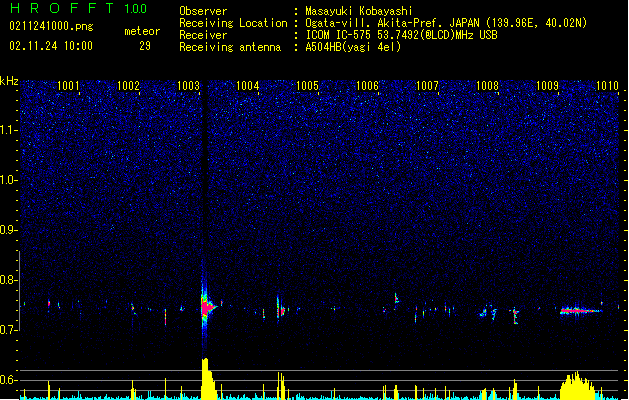The width and height of the screenshot is (629, 400).
Task: Click the large meteor echo near 1003
Action: pyautogui.click(x=207, y=308)
